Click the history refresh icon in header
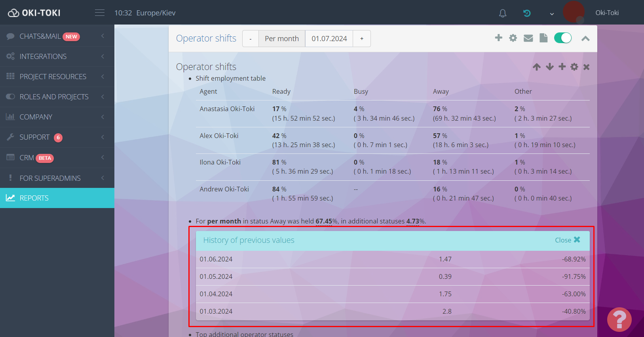Viewport: 644px width, 337px height. point(526,13)
